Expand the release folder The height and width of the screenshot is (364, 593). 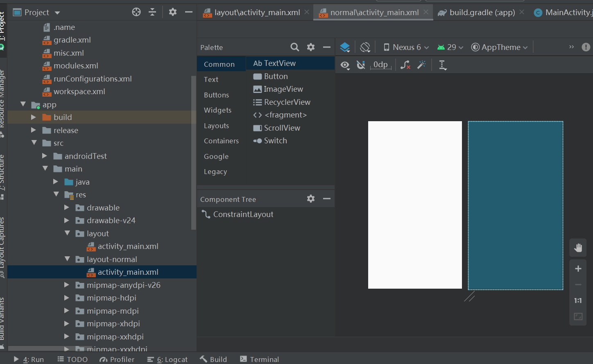click(x=34, y=130)
